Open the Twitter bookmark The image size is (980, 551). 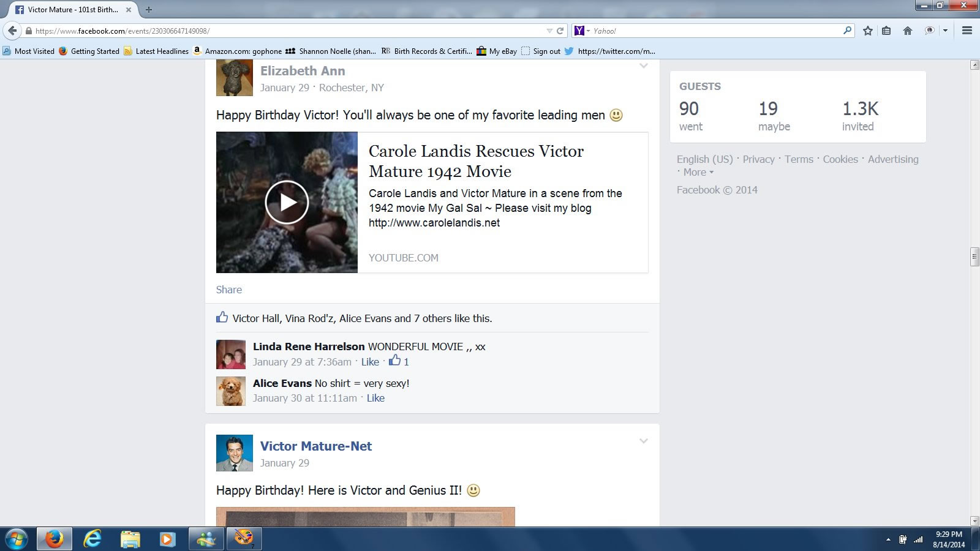[610, 51]
